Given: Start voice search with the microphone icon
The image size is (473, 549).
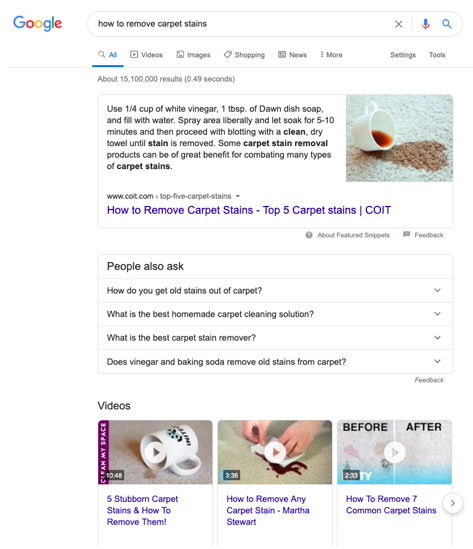Looking at the screenshot, I should pos(425,24).
